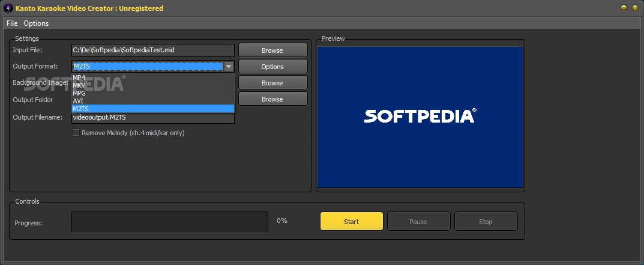Click the Output Filename field

pyautogui.click(x=153, y=118)
